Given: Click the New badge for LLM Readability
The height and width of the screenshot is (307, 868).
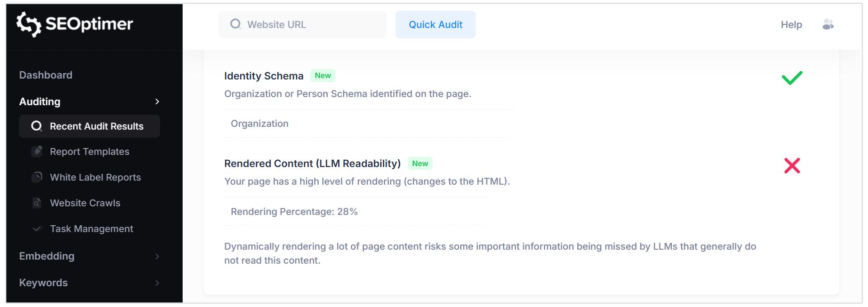Looking at the screenshot, I should (420, 163).
